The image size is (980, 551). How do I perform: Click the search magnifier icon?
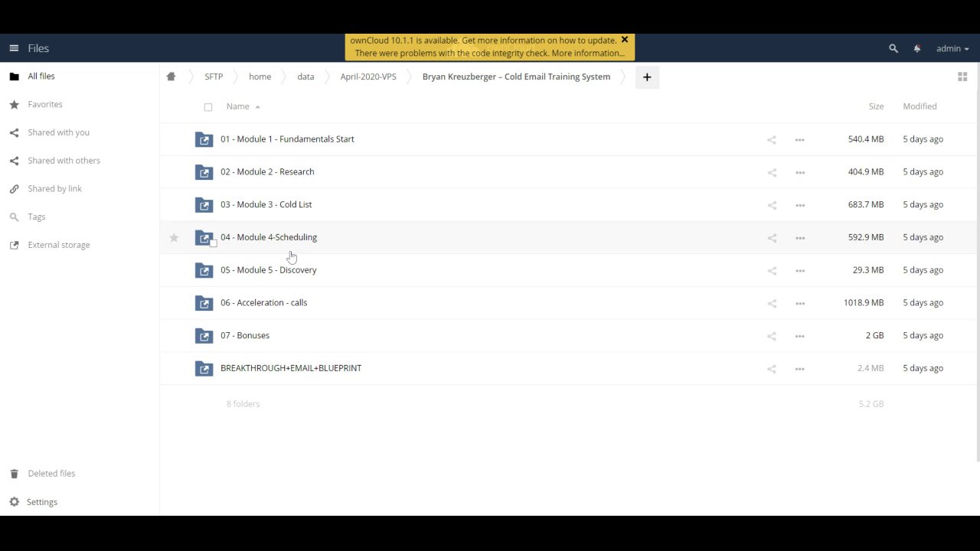click(x=893, y=48)
